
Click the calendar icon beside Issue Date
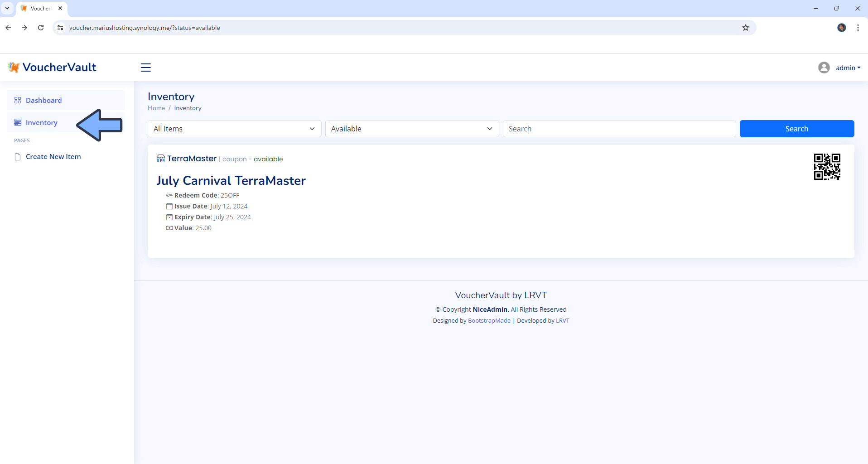click(169, 206)
